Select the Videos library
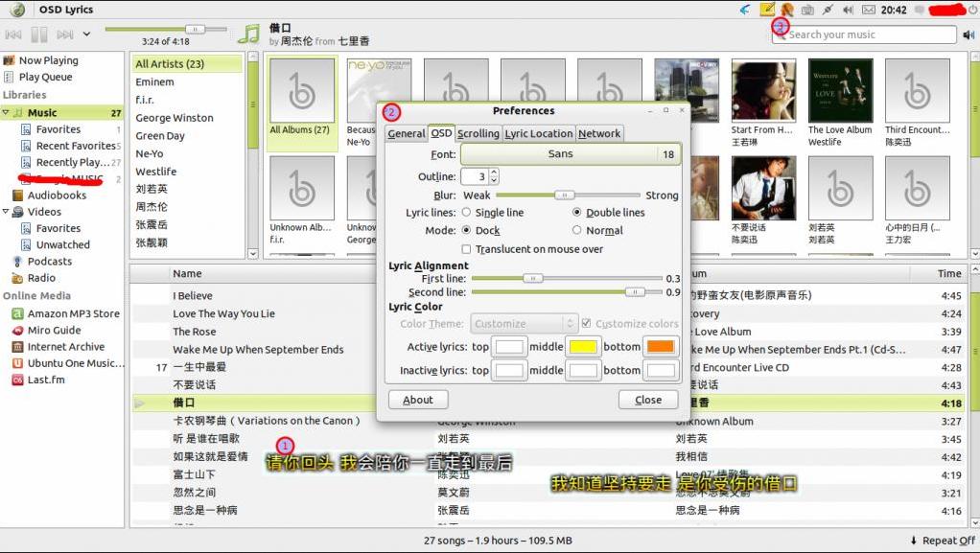980x553 pixels. point(44,212)
